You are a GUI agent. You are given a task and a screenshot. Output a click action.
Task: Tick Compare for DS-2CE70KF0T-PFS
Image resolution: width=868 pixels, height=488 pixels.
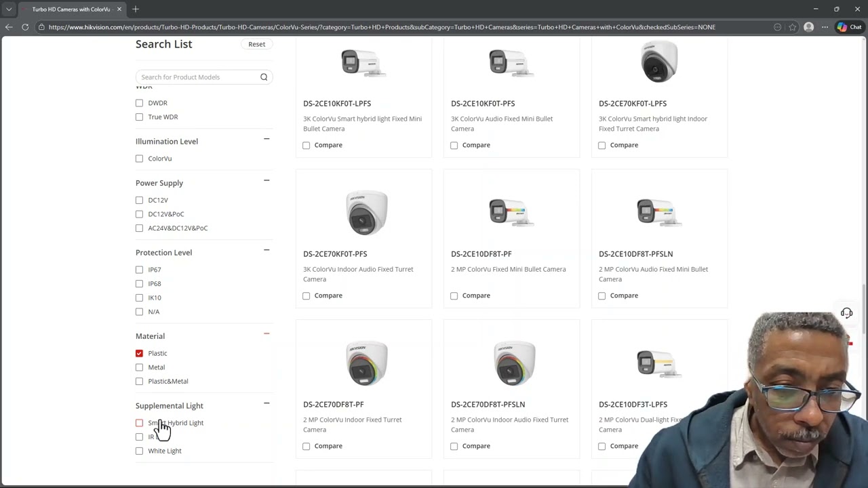307,296
